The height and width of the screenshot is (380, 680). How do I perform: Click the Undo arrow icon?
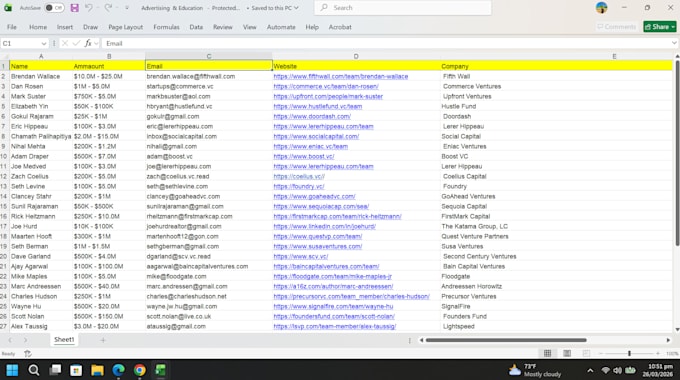88,8
